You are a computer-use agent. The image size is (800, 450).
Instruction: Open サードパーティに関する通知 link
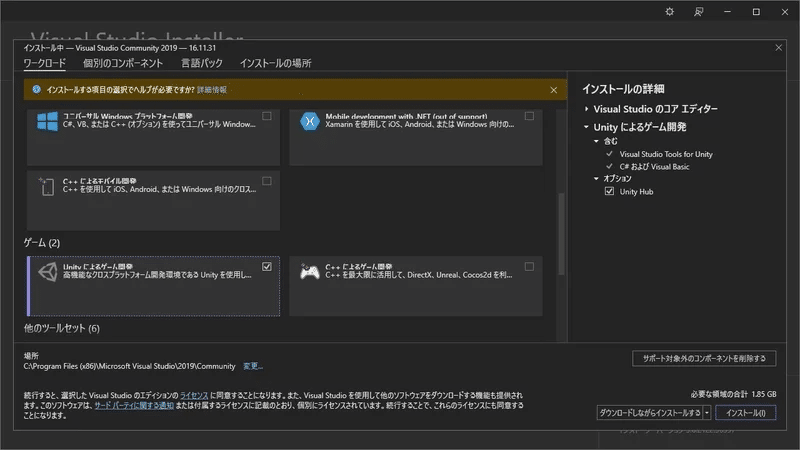point(134,405)
